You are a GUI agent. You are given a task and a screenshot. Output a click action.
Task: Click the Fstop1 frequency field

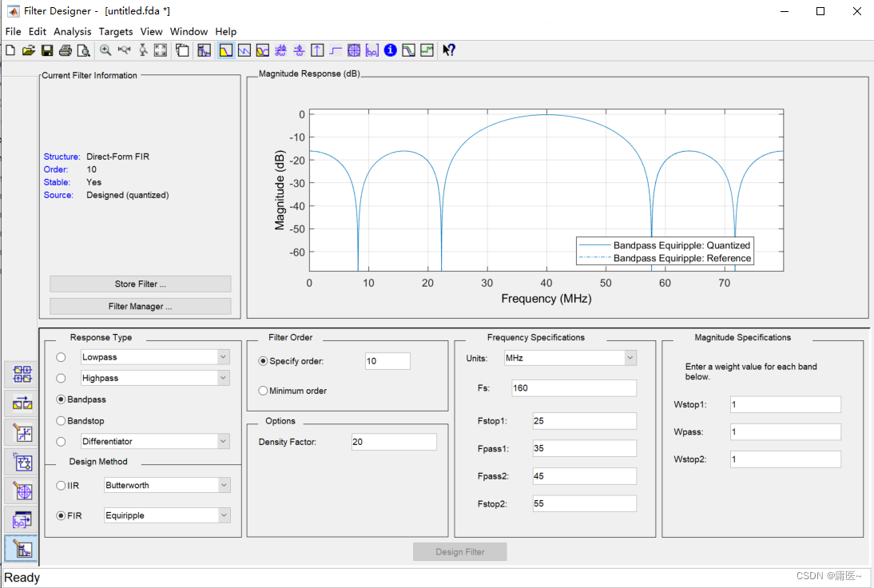[x=585, y=421]
